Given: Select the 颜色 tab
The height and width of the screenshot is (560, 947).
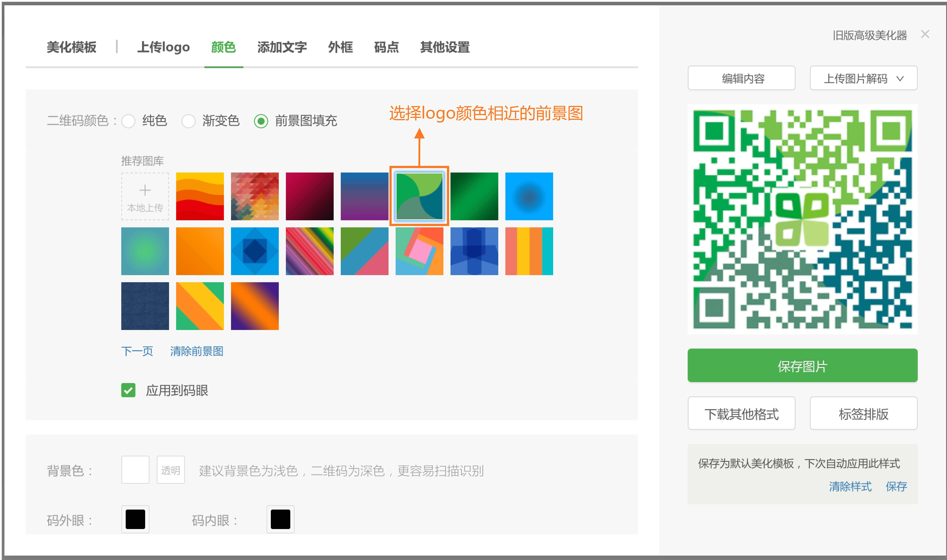Looking at the screenshot, I should click(223, 47).
